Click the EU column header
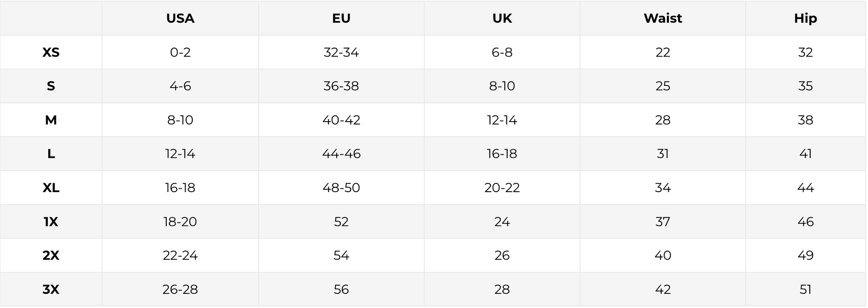 click(341, 18)
